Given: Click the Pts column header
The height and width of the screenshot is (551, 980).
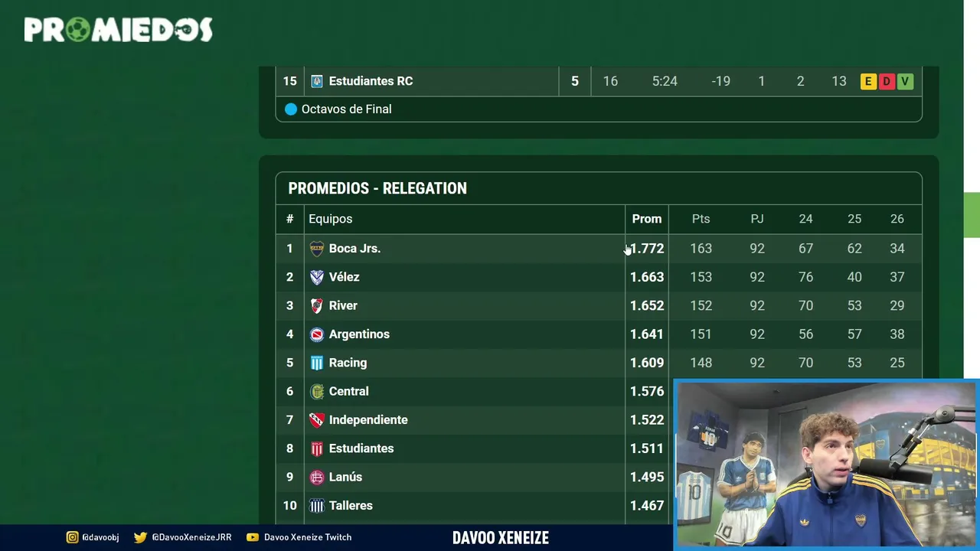Looking at the screenshot, I should [701, 219].
